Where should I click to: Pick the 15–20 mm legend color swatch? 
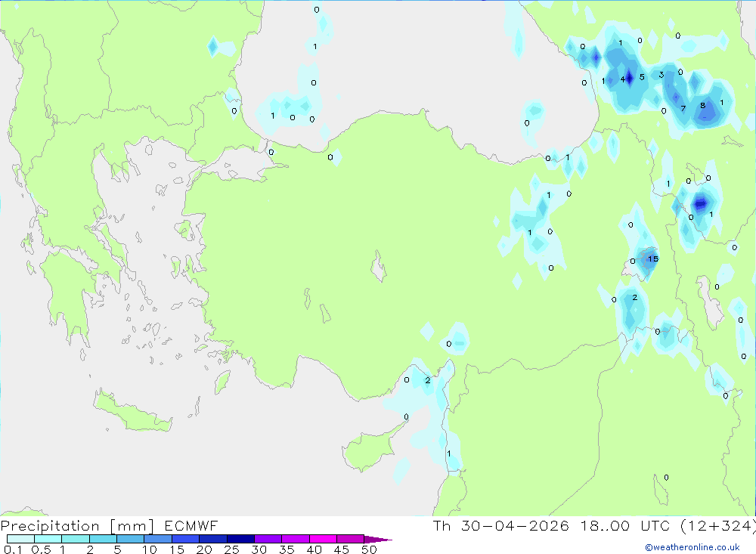tap(186, 539)
